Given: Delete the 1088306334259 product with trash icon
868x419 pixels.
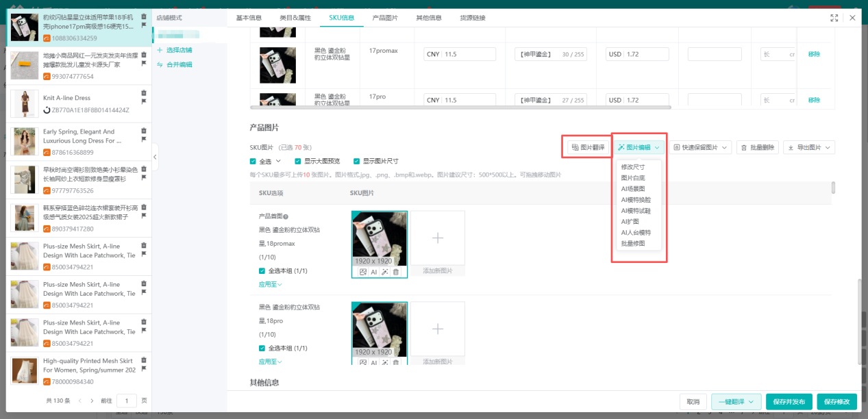Looking at the screenshot, I should 144,16.
